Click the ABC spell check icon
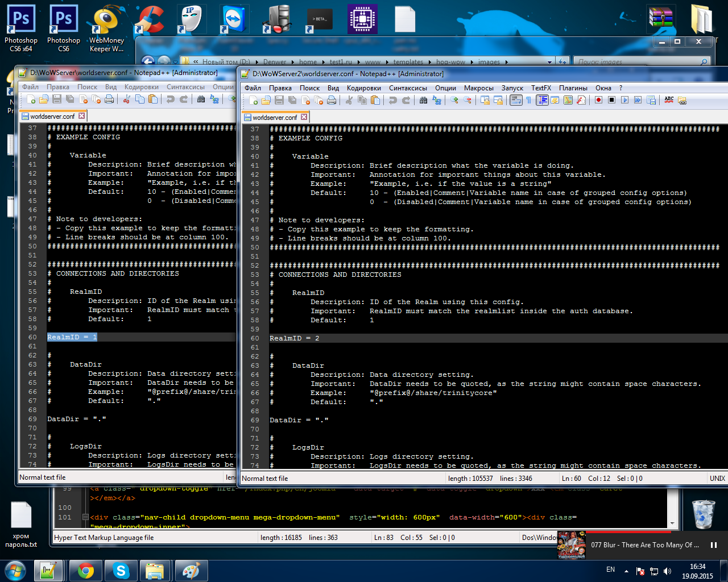 point(669,100)
